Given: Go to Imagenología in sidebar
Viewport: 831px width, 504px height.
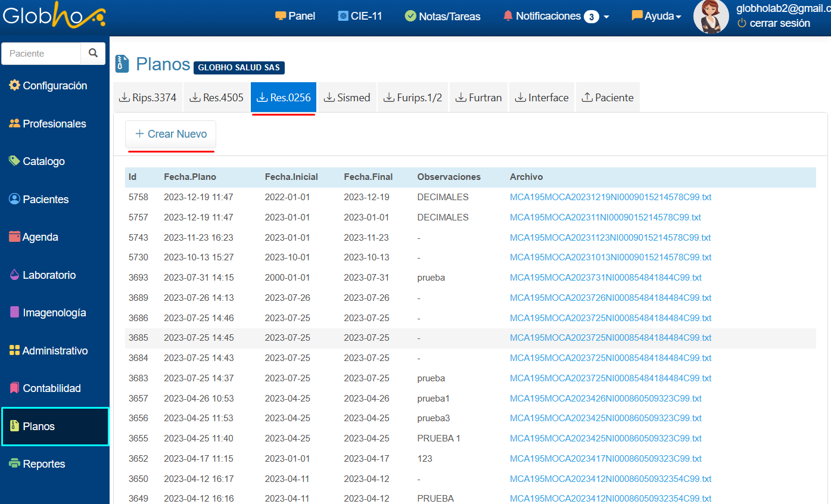Looking at the screenshot, I should (x=48, y=313).
